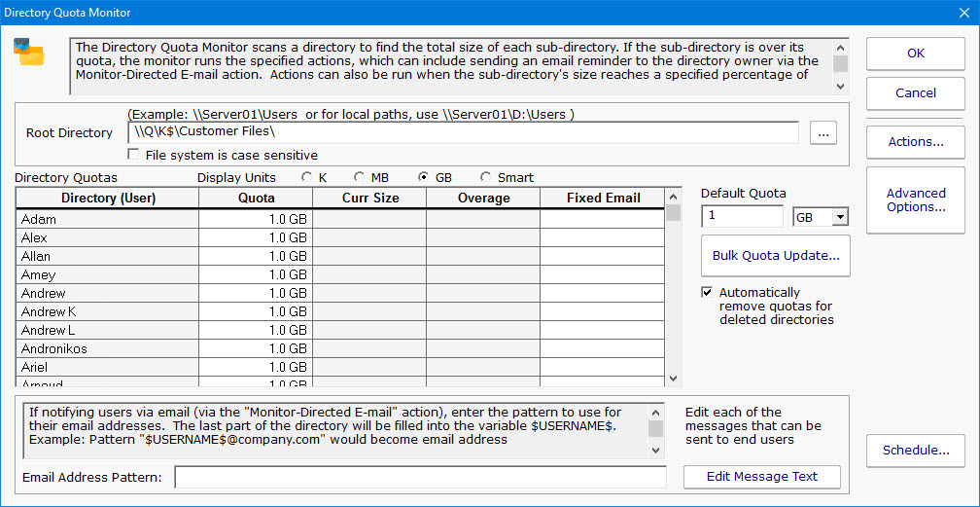Select MB display units option
The width and height of the screenshot is (980, 507).
pyautogui.click(x=360, y=177)
